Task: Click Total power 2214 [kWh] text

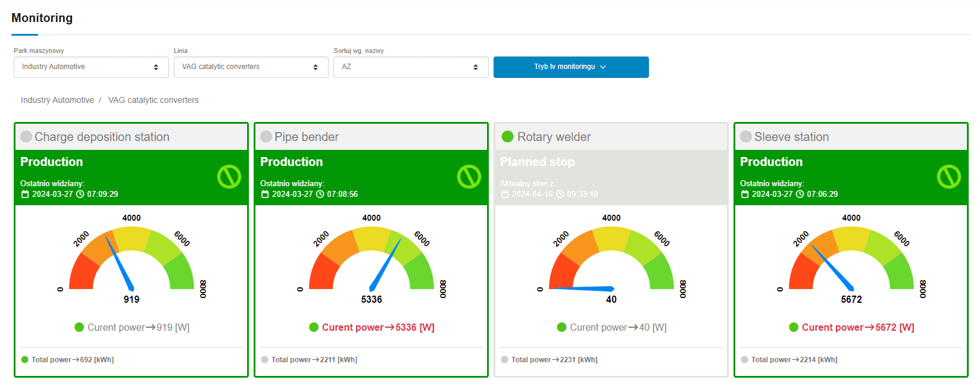Action: tap(794, 359)
